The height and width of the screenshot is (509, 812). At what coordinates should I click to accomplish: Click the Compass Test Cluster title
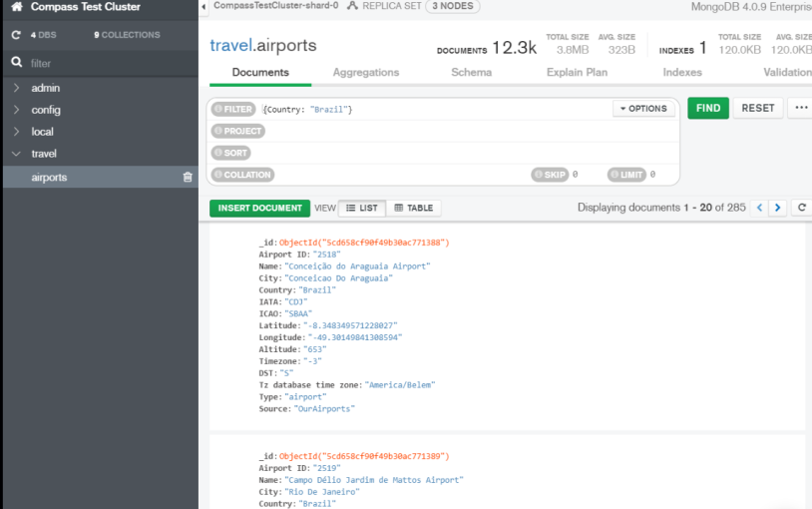(x=86, y=7)
